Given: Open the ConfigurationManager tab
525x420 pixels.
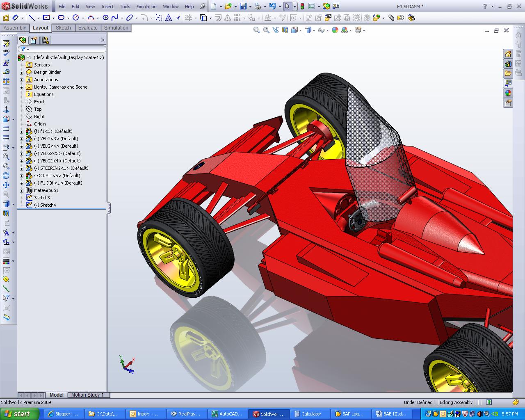Looking at the screenshot, I should pos(46,40).
